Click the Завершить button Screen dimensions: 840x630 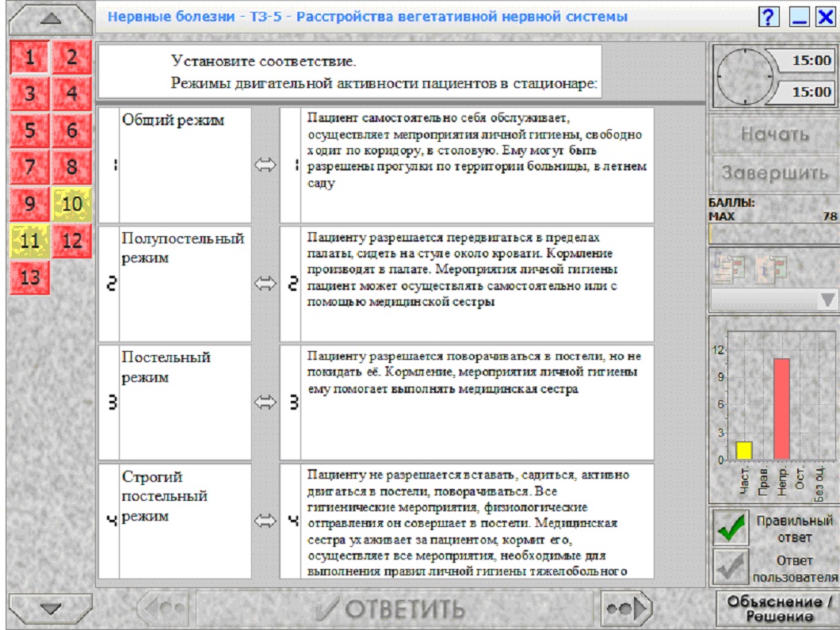point(775,173)
